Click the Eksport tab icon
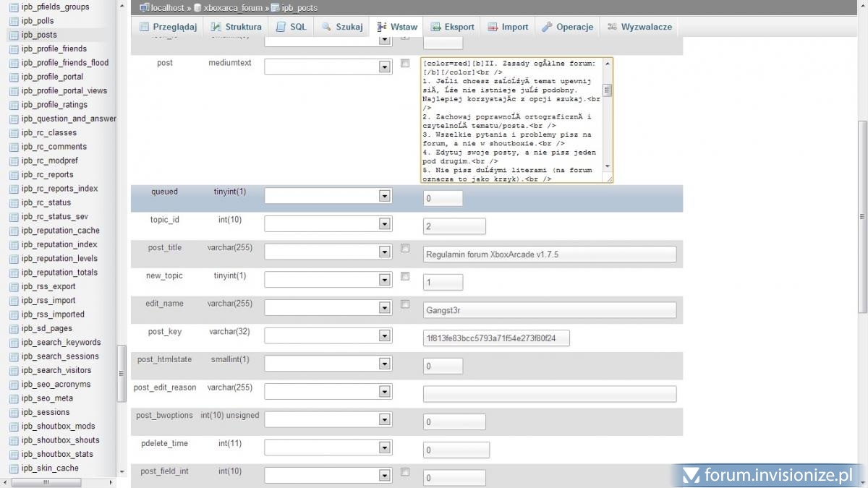 tap(436, 27)
